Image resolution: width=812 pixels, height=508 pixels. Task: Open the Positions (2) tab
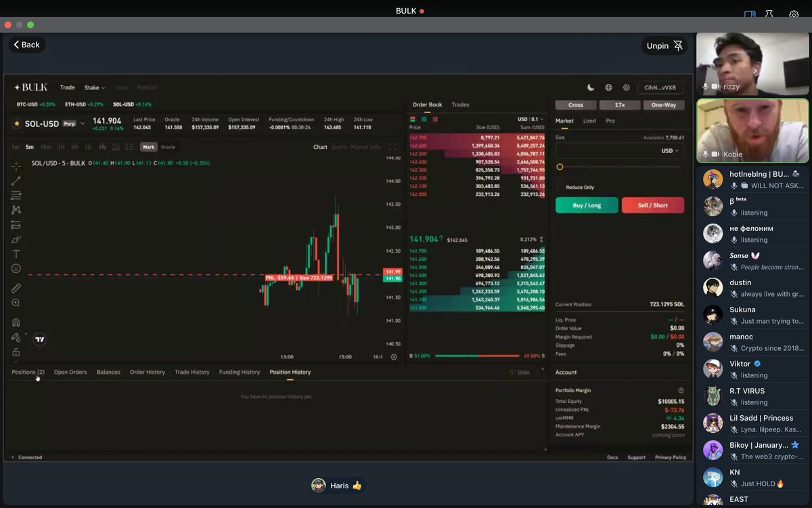28,372
